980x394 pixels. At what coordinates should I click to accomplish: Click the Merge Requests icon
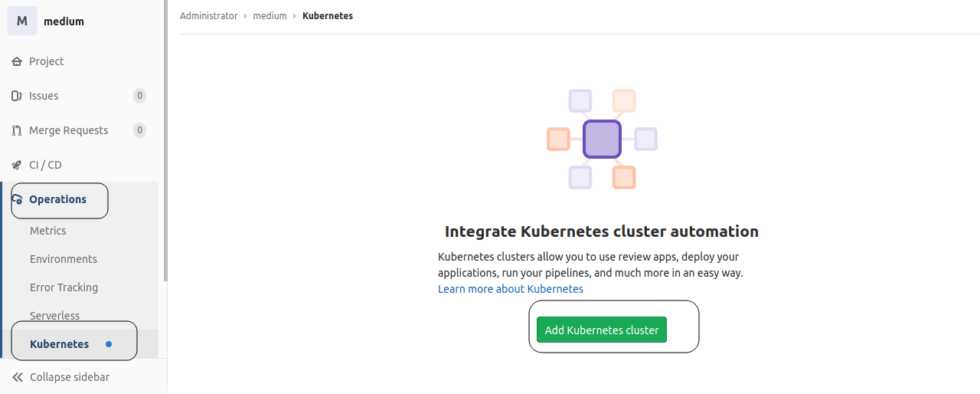point(17,130)
